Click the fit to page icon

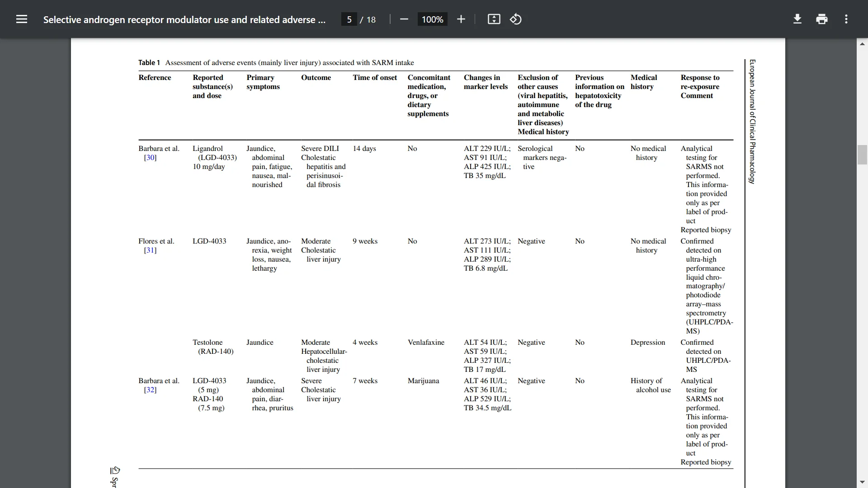[x=494, y=19]
